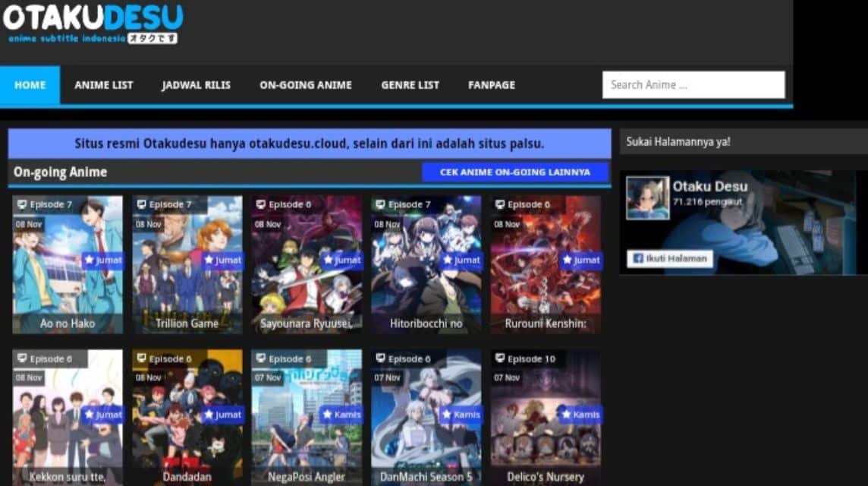Click the star icon on Rurouni Kenshin's Jumat badge

(x=567, y=259)
